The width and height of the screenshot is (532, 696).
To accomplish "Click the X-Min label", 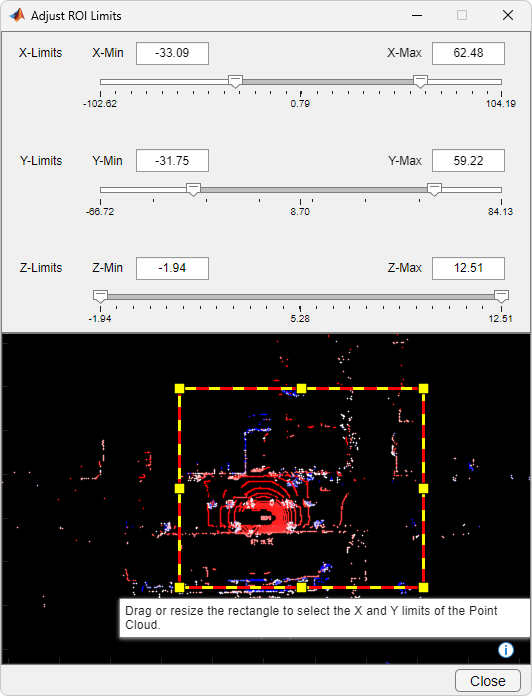I will 108,53.
